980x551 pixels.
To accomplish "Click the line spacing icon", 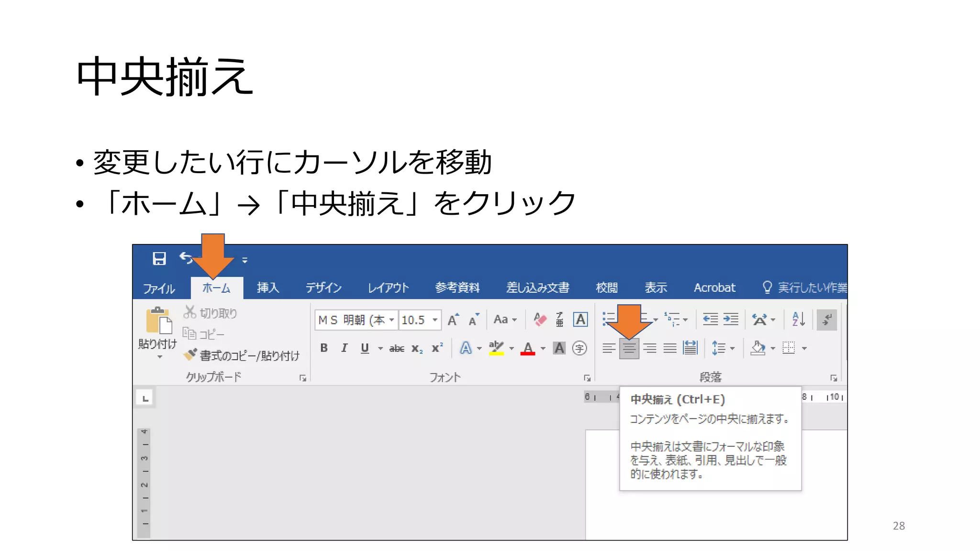I will point(718,348).
